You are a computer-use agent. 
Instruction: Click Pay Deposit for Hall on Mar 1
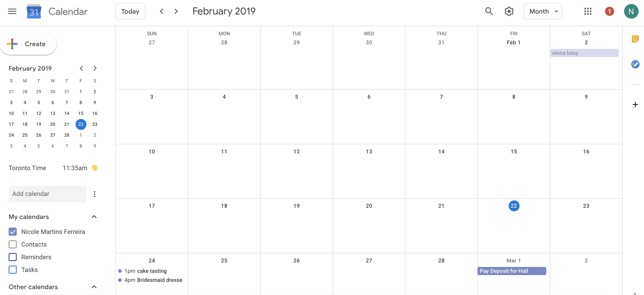pyautogui.click(x=512, y=271)
